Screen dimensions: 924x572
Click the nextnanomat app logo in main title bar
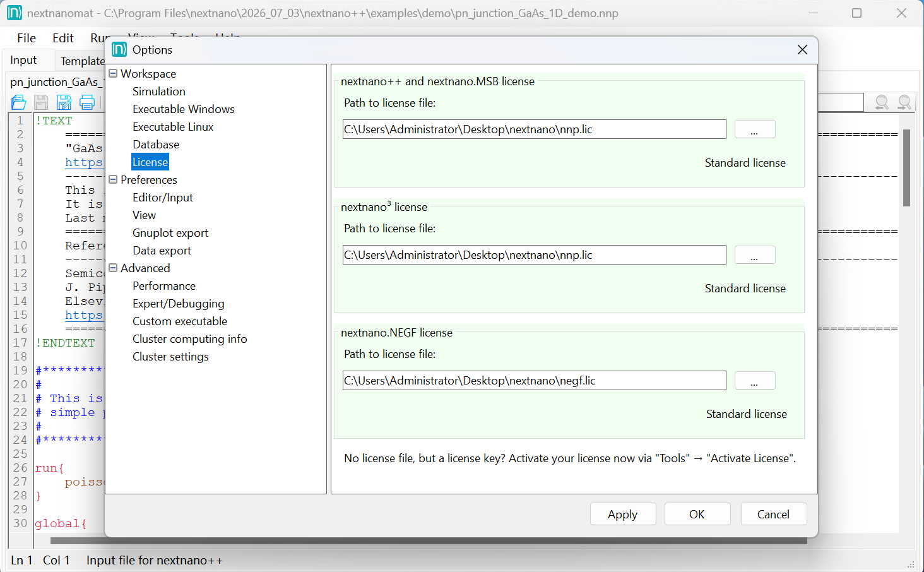15,13
